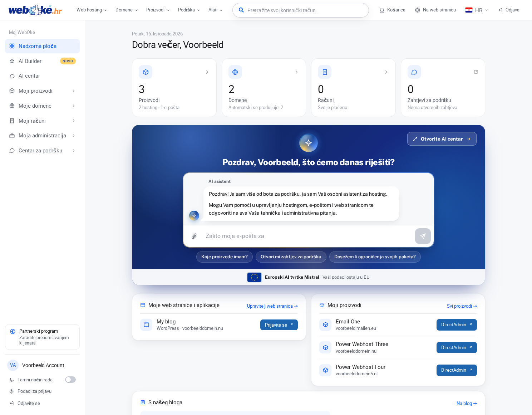532x415 pixels.
Task: Click the Zahtjevi za podršku chat icon
Action: (x=414, y=72)
